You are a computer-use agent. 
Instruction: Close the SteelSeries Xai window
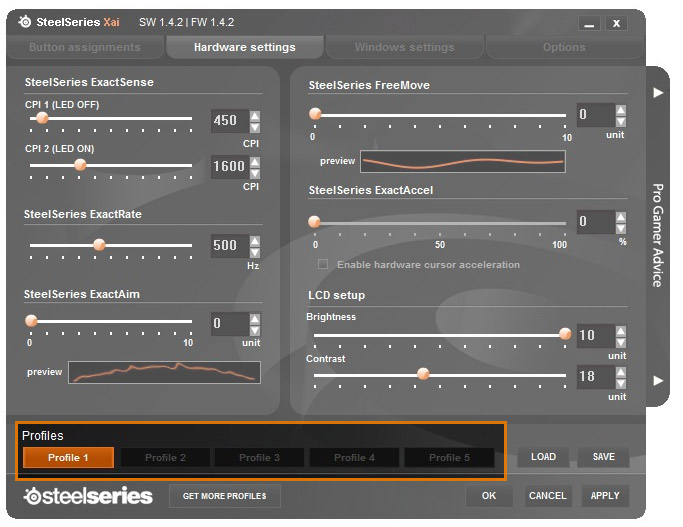[616, 23]
